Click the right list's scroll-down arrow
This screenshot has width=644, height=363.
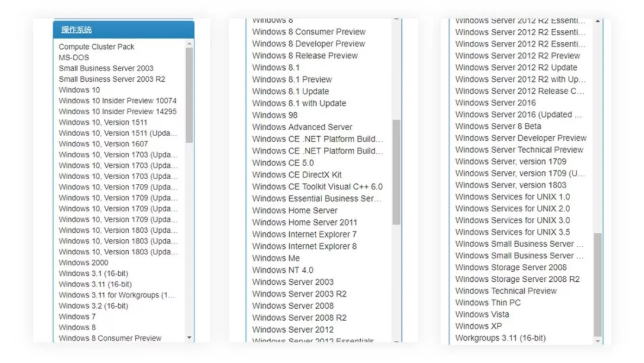597,341
